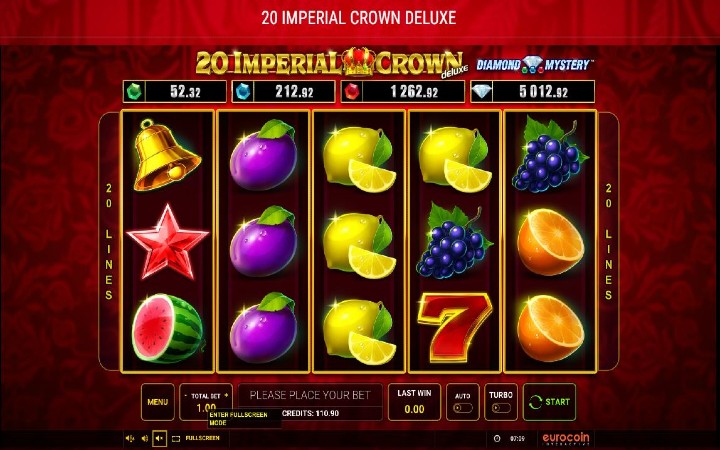
Task: Spin the reels with START
Action: (549, 402)
